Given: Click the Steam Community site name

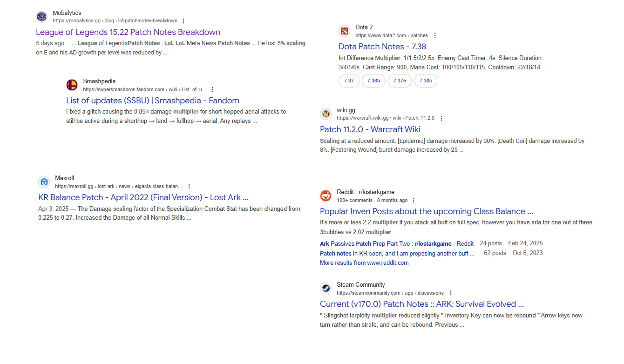Looking at the screenshot, I should [361, 285].
